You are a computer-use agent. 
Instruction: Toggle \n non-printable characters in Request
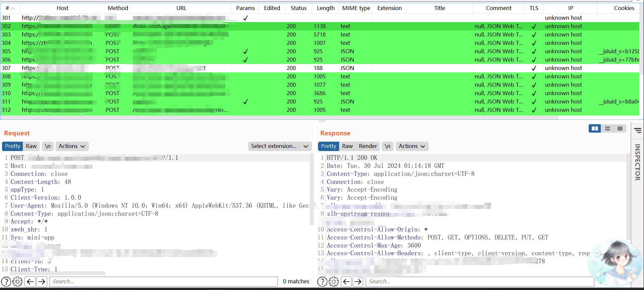(48, 146)
